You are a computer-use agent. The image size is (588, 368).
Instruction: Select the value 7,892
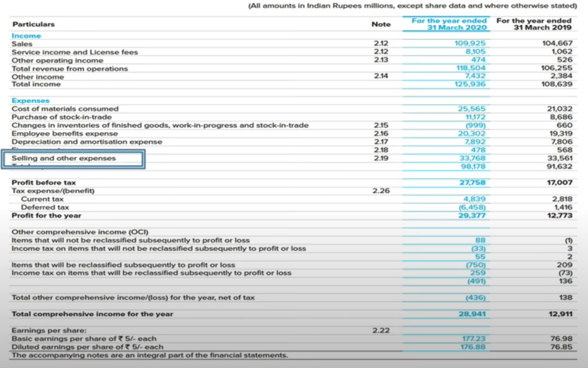pyautogui.click(x=475, y=142)
